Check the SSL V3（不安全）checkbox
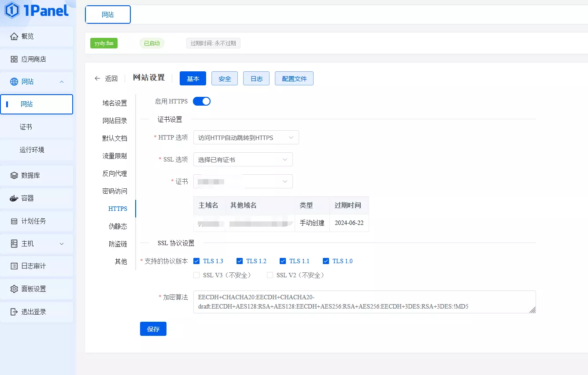The width and height of the screenshot is (588, 375). point(196,275)
